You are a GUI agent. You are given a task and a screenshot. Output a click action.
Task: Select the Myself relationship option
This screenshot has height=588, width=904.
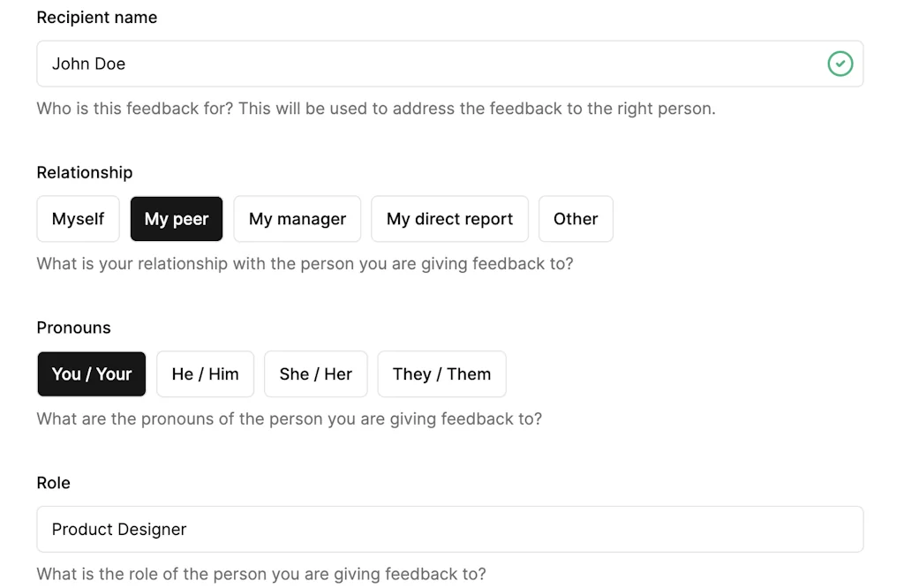(x=78, y=218)
